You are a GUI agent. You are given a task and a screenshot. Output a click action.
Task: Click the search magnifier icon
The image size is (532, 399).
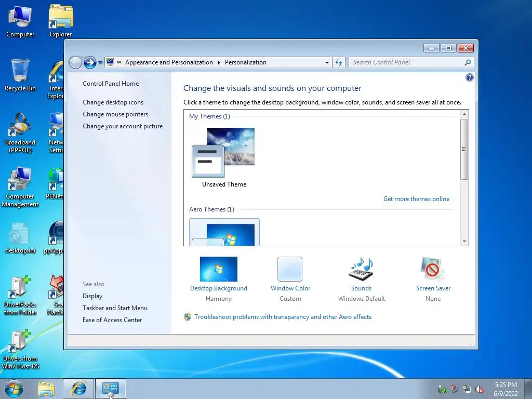[x=468, y=62]
